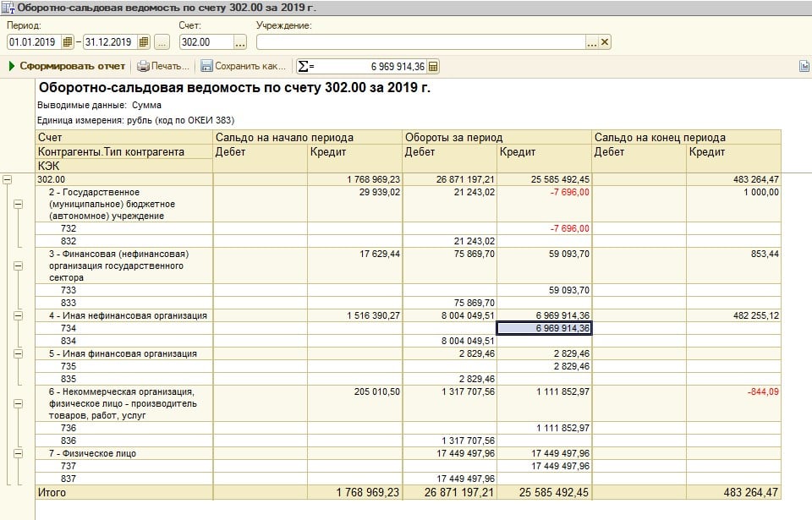Open standard period selection button
812x520 pixels.
(x=162, y=42)
